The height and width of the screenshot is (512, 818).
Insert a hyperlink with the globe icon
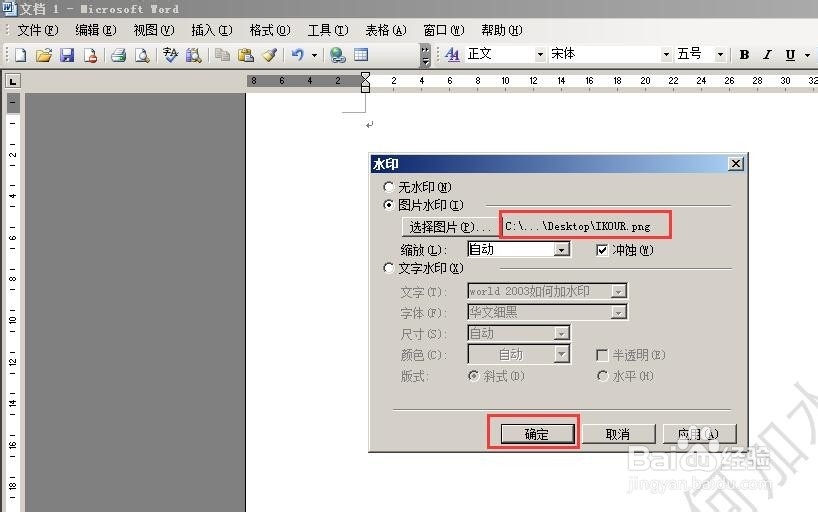338,55
